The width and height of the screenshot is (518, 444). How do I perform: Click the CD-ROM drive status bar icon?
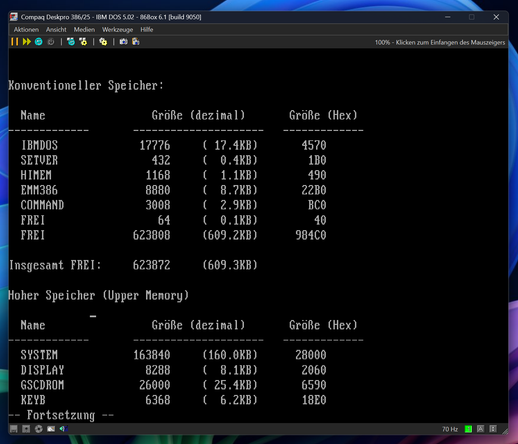[39, 429]
